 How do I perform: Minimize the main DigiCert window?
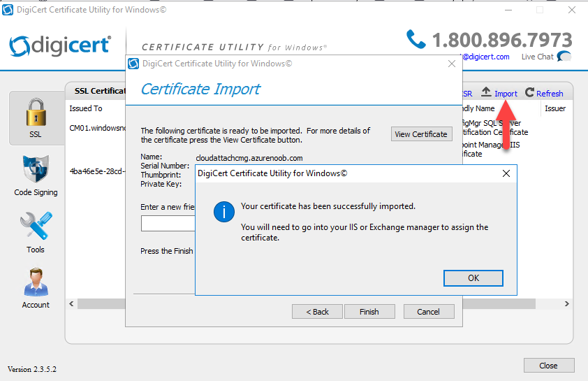(x=508, y=10)
